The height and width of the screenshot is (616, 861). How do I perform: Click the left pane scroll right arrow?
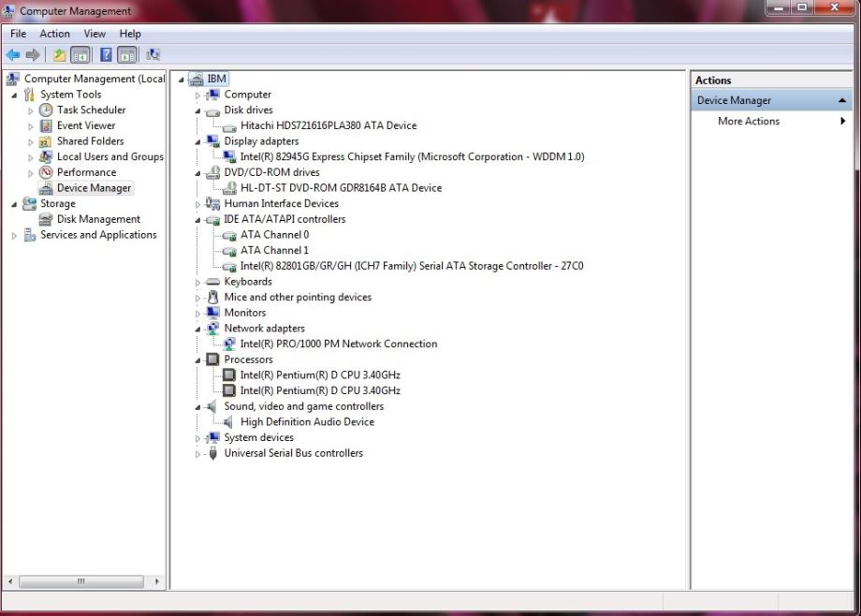click(x=157, y=580)
